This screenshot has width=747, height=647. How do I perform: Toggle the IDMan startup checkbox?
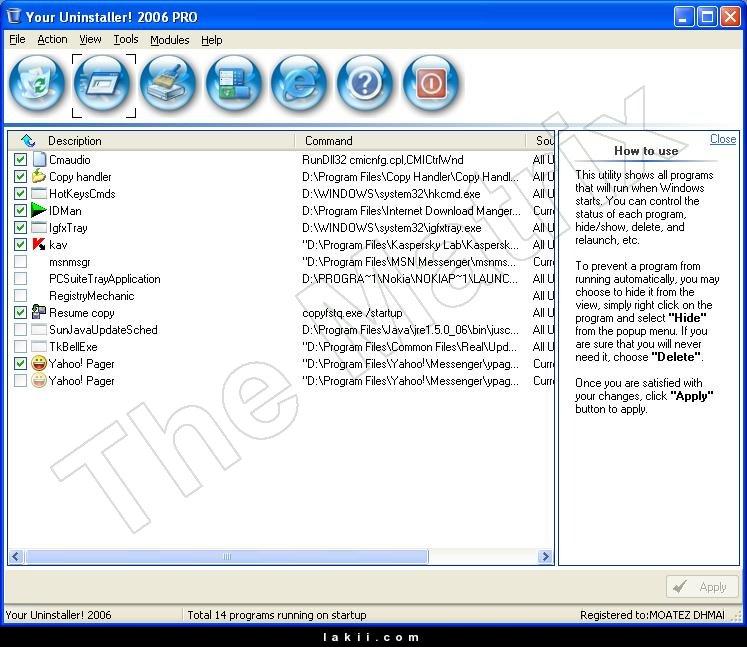[x=20, y=210]
